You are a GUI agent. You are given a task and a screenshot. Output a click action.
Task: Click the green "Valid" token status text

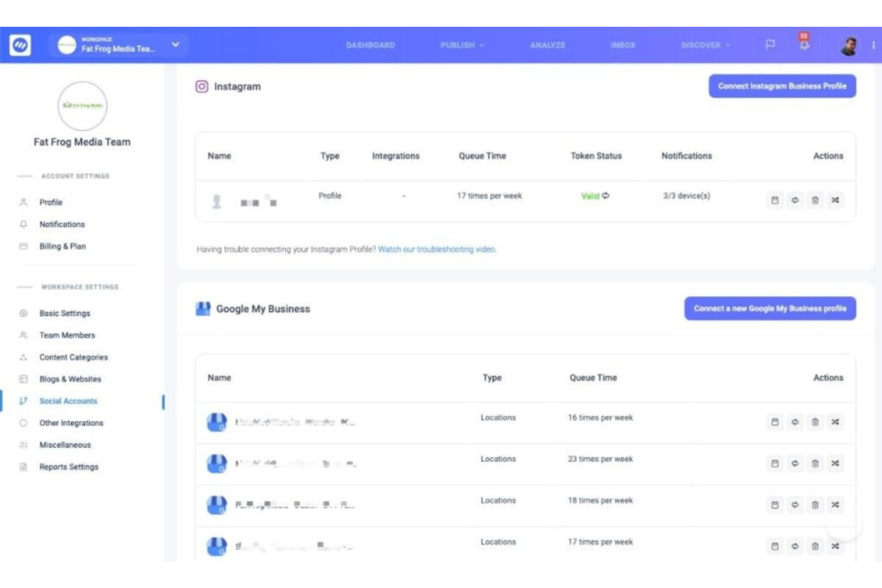pyautogui.click(x=590, y=196)
